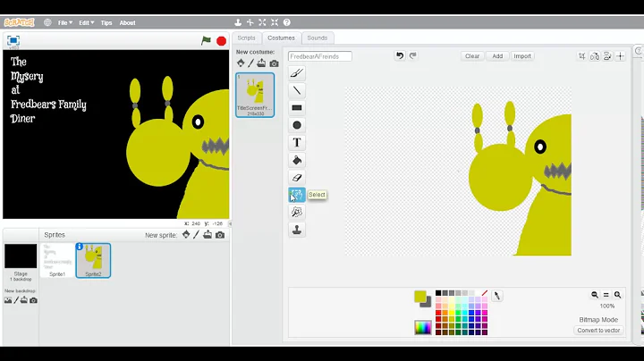Viewport: 644px width, 361px height.
Task: Select the Line tool
Action: coord(297,90)
